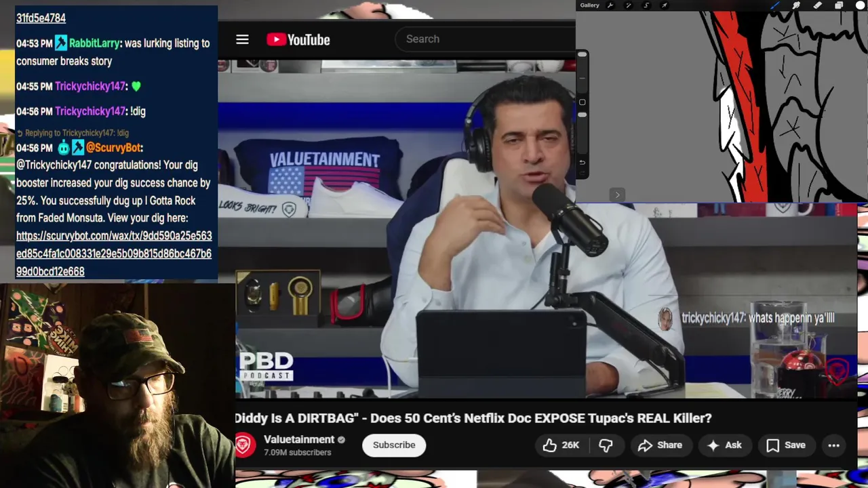Open the Procreate Adjustments magic wand
Screen dimensions: 868x488
(x=629, y=5)
